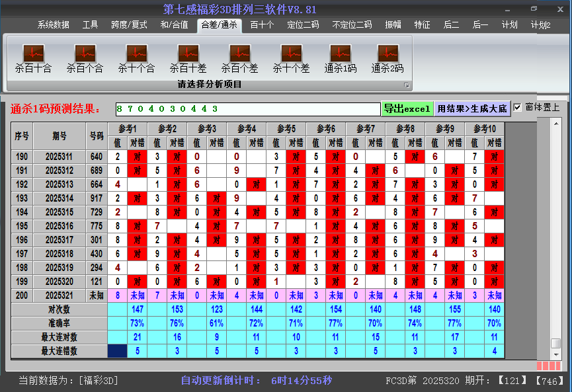Select the 振幅 menu item
Viewport: 572px width, 392px height.
click(393, 25)
